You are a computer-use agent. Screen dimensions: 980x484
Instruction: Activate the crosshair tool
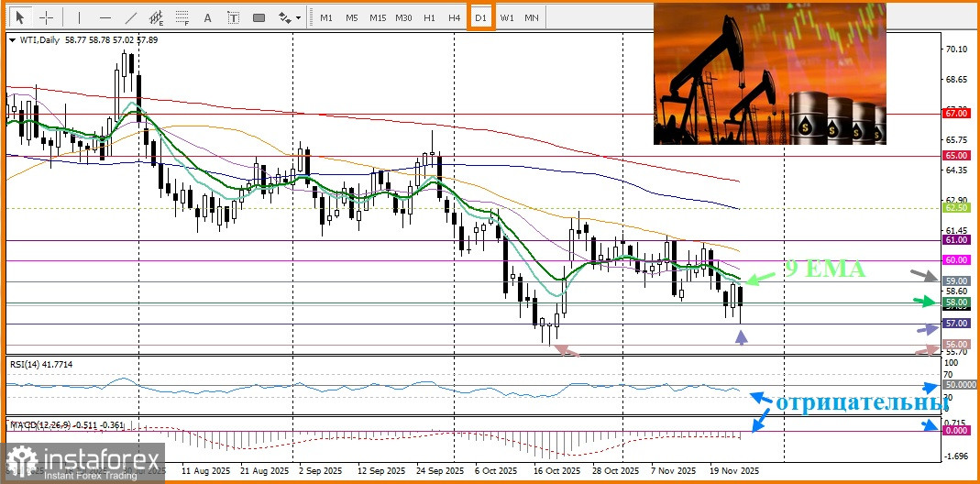tap(46, 17)
